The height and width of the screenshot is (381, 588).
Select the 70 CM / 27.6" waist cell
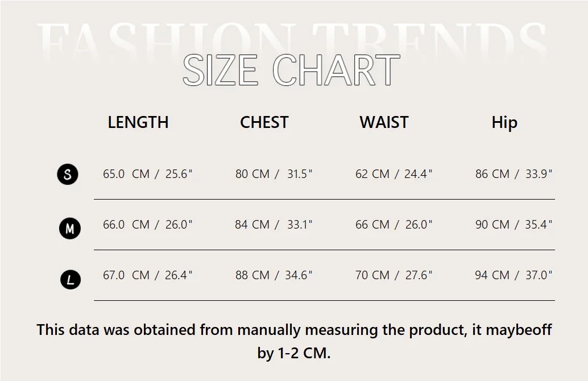394,275
